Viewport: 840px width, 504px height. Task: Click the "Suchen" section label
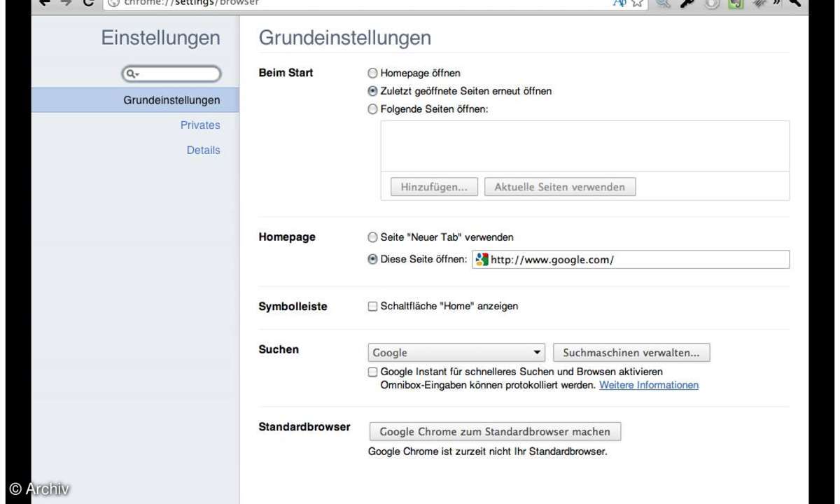pos(279,350)
